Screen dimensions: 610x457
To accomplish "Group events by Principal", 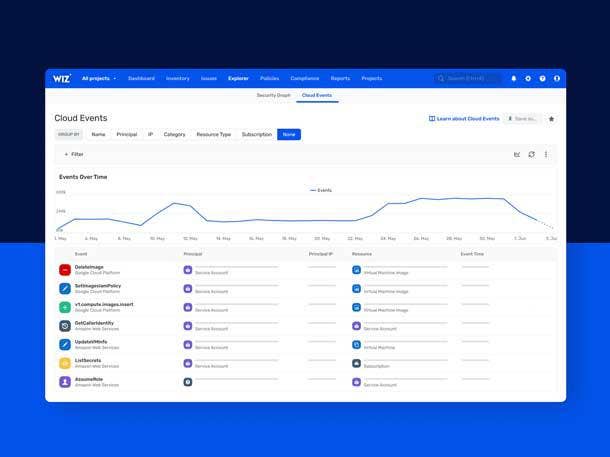I will point(127,134).
